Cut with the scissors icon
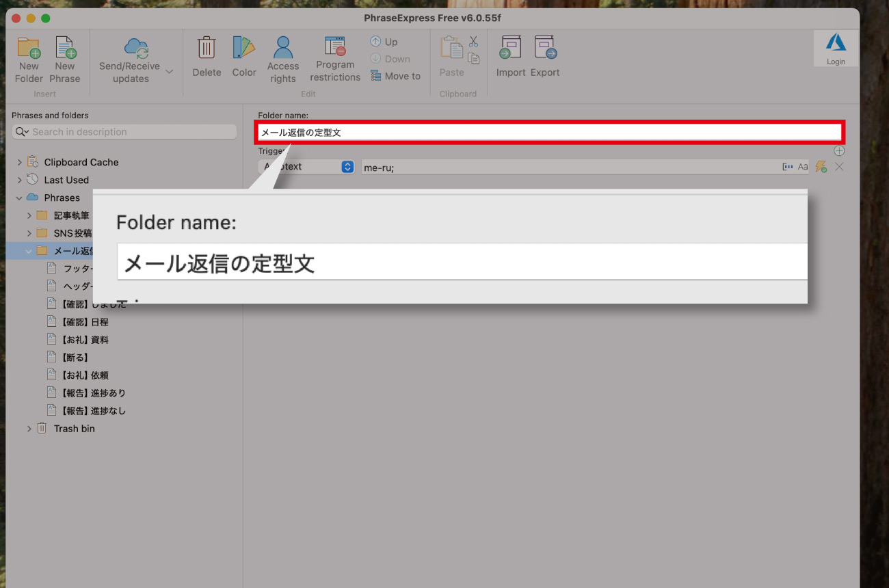The width and height of the screenshot is (889, 588). [x=474, y=42]
